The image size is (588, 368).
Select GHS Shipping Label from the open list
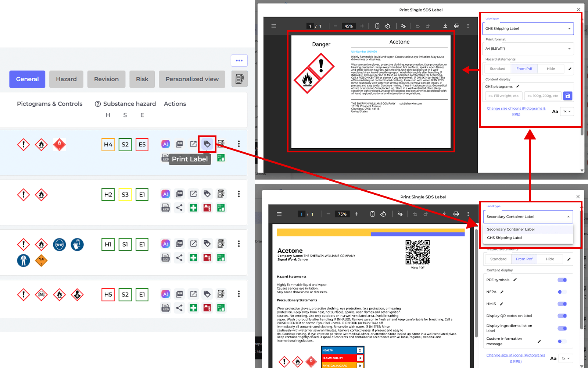tap(505, 238)
